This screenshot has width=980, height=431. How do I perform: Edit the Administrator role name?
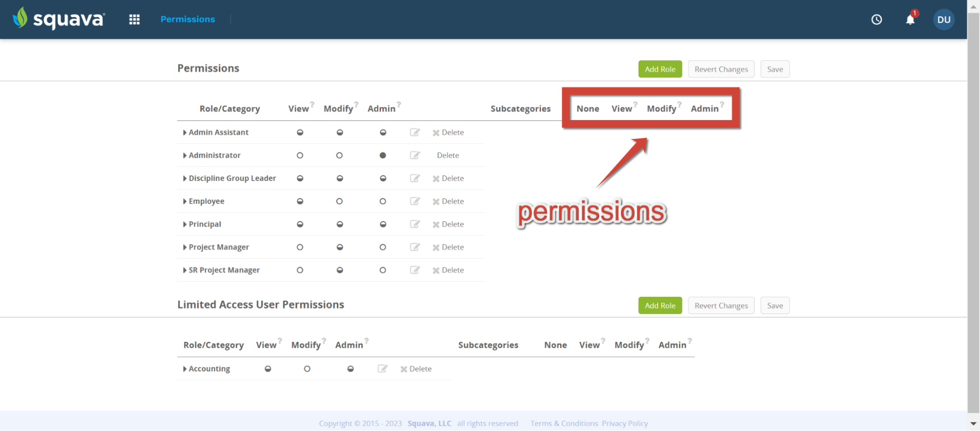pyautogui.click(x=415, y=155)
